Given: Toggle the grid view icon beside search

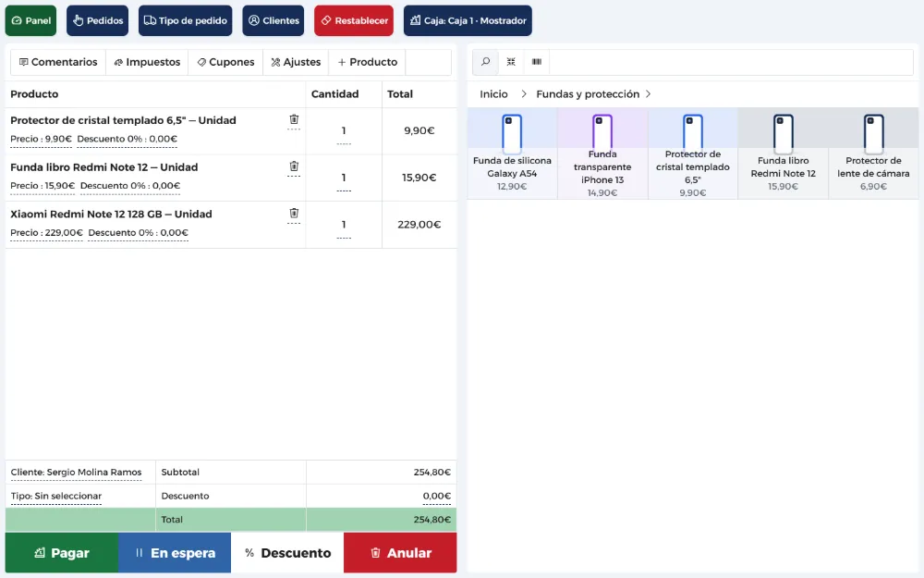Looking at the screenshot, I should coord(511,62).
